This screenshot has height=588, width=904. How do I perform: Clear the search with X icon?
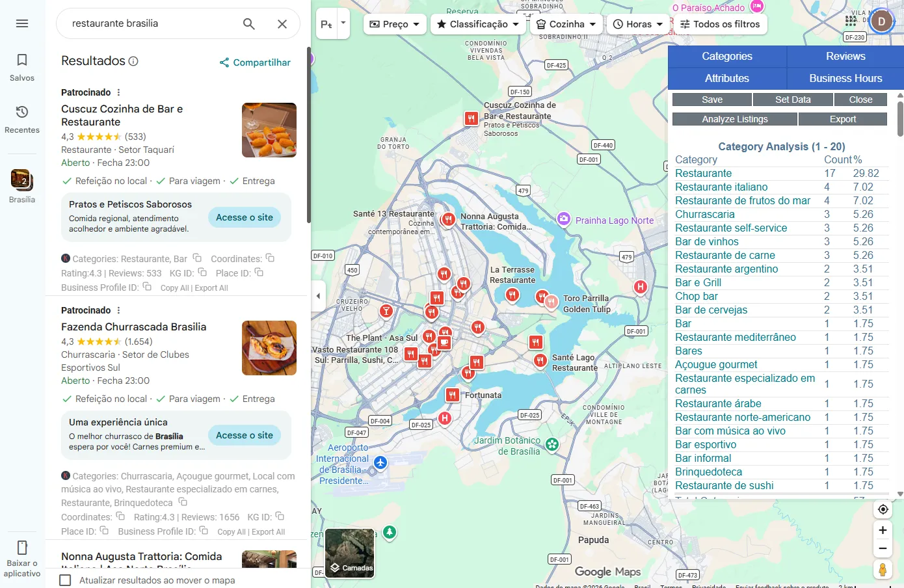pyautogui.click(x=282, y=24)
